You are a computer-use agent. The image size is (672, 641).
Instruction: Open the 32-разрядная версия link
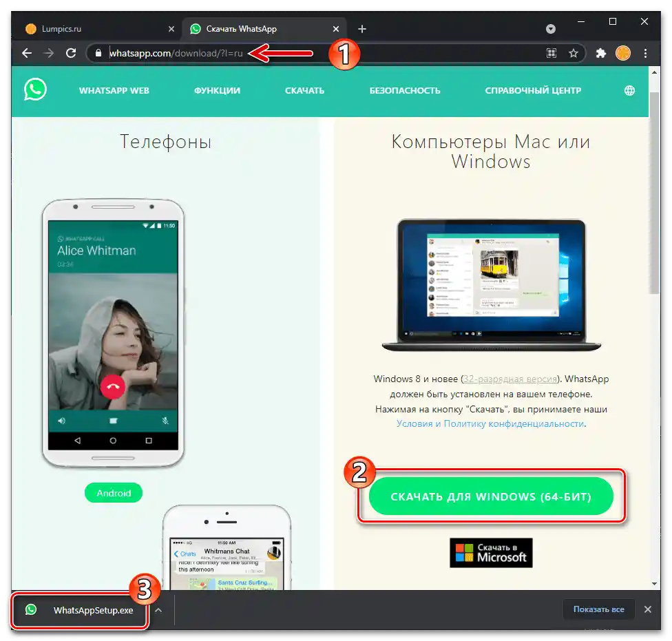coord(510,379)
